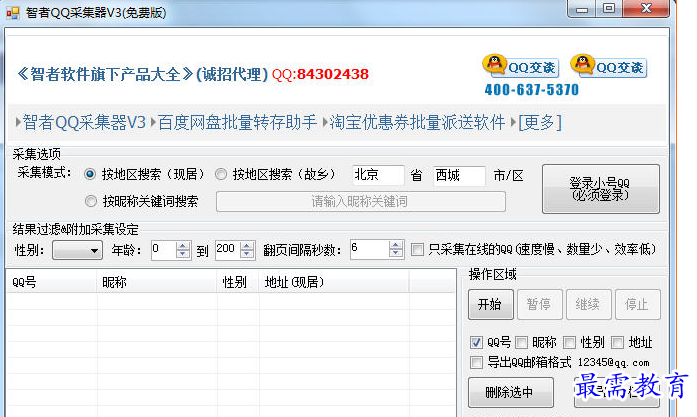Enable 导出QQ邮箱格式 checkbox
The width and height of the screenshot is (697, 417).
pos(476,362)
